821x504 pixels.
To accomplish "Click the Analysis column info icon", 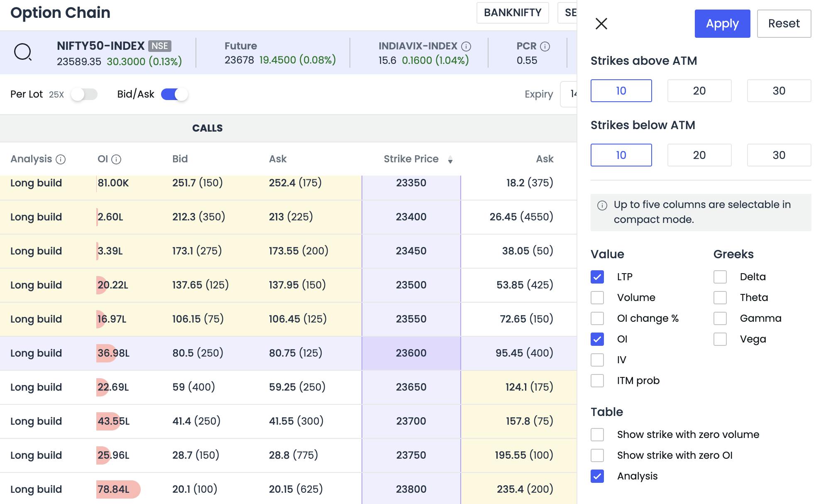I will (x=61, y=159).
